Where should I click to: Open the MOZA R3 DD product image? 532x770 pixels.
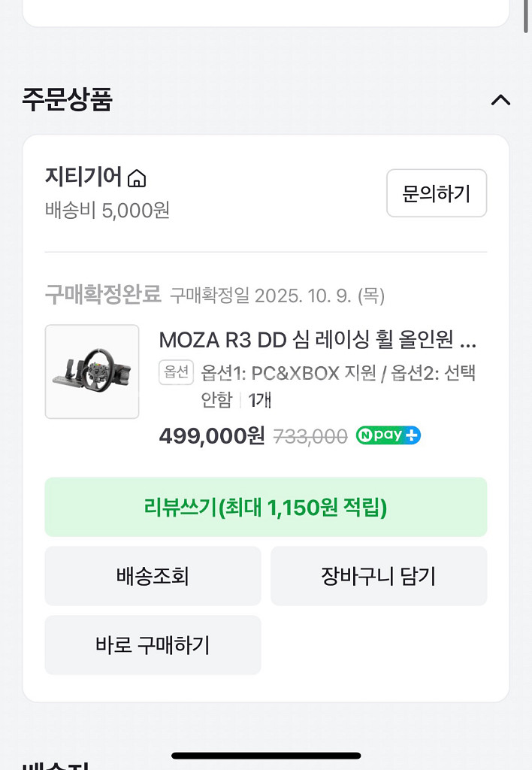coord(92,371)
